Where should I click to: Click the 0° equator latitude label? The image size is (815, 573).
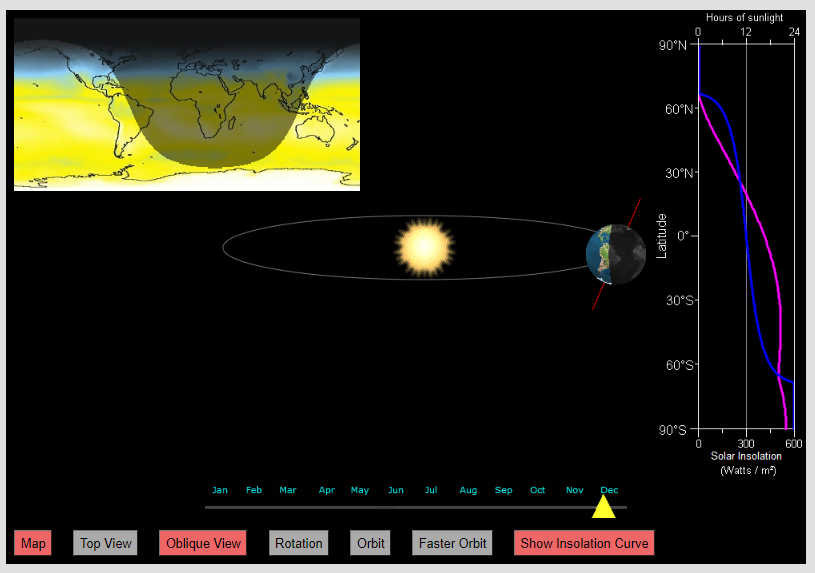pos(685,237)
